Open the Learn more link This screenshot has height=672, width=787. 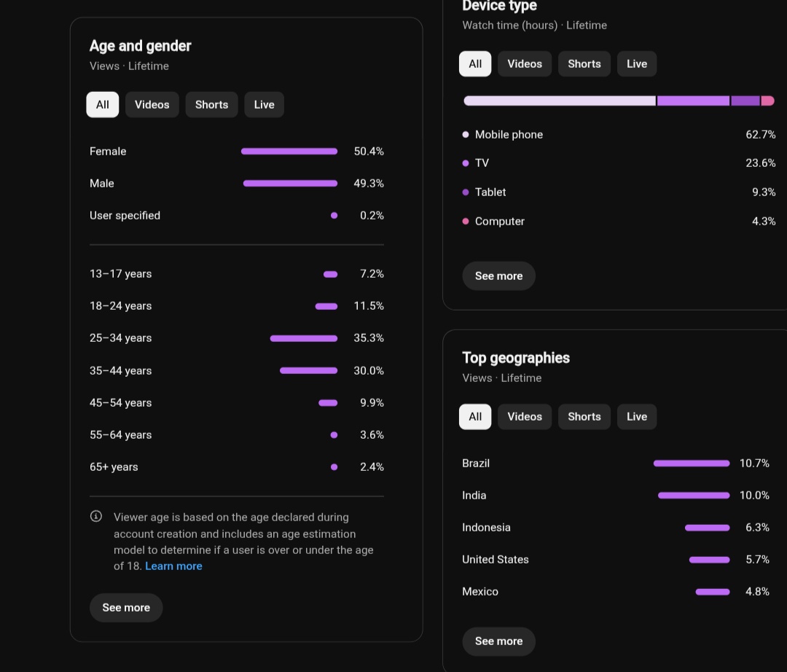[x=173, y=566]
